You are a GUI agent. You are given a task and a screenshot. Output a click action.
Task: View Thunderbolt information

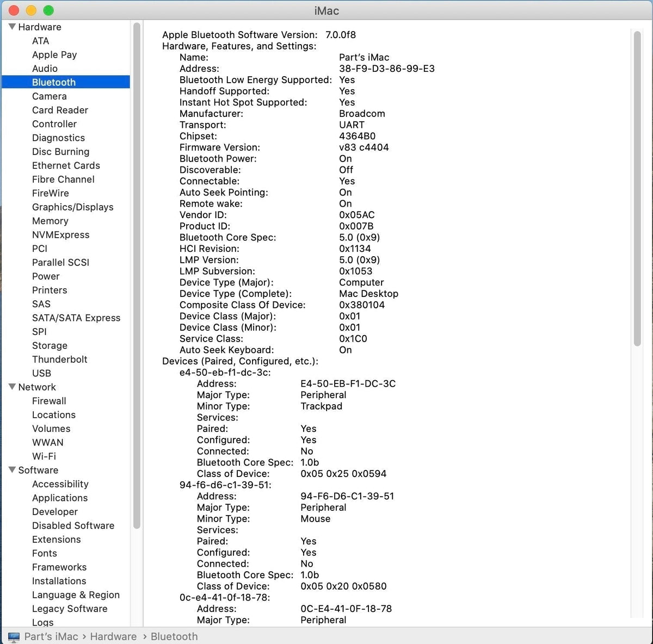[x=60, y=359]
